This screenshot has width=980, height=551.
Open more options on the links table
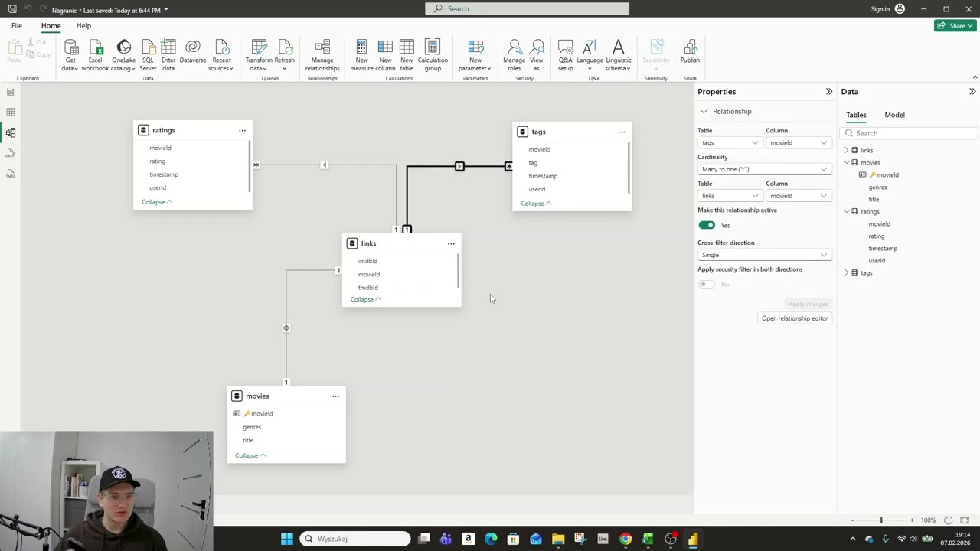(x=451, y=243)
